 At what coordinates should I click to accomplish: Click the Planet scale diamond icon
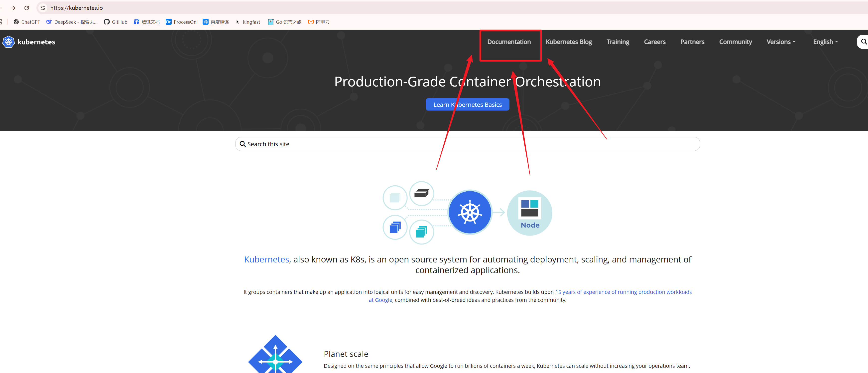(275, 354)
